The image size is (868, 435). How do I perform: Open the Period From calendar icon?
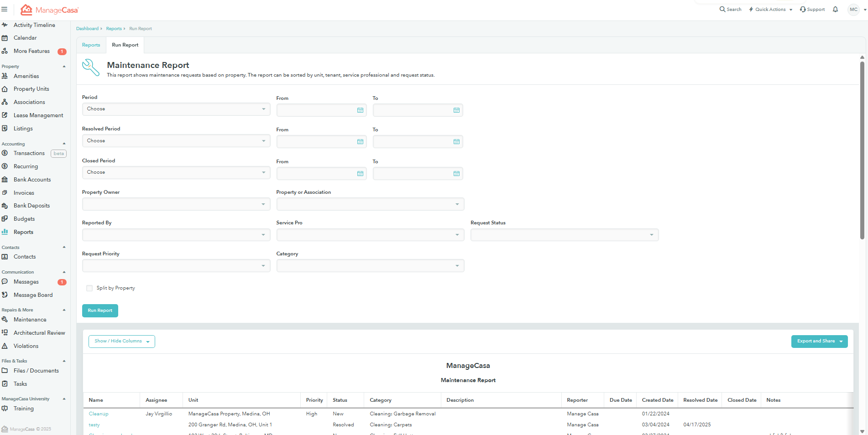360,110
